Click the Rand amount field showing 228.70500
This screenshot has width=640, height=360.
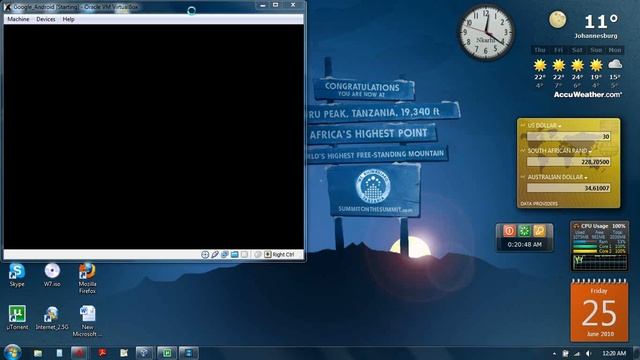click(x=569, y=162)
